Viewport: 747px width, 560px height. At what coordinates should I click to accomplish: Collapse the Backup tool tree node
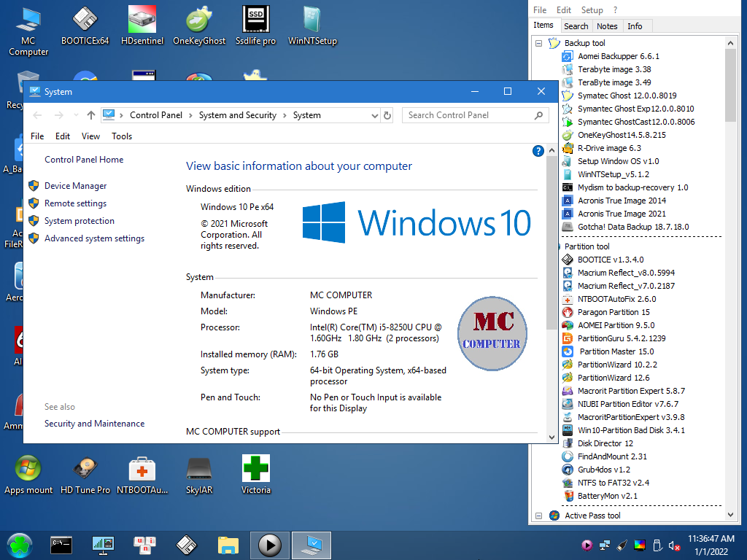click(x=539, y=43)
